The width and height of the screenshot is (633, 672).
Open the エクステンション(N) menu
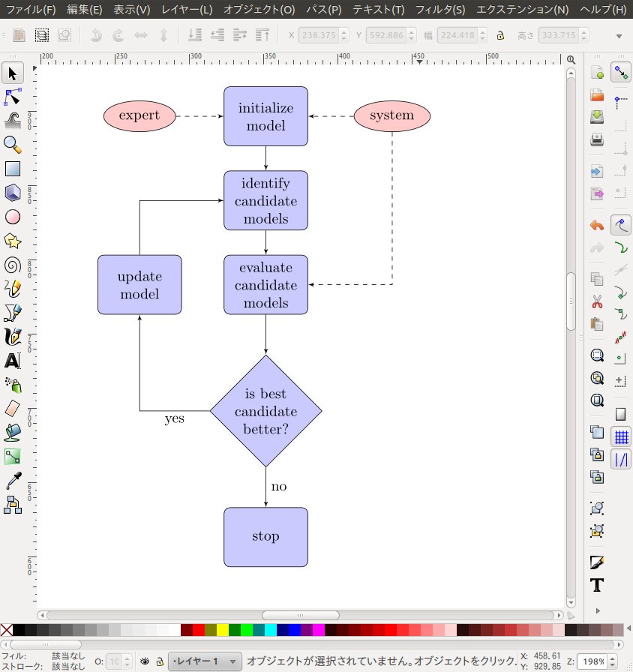point(523,10)
